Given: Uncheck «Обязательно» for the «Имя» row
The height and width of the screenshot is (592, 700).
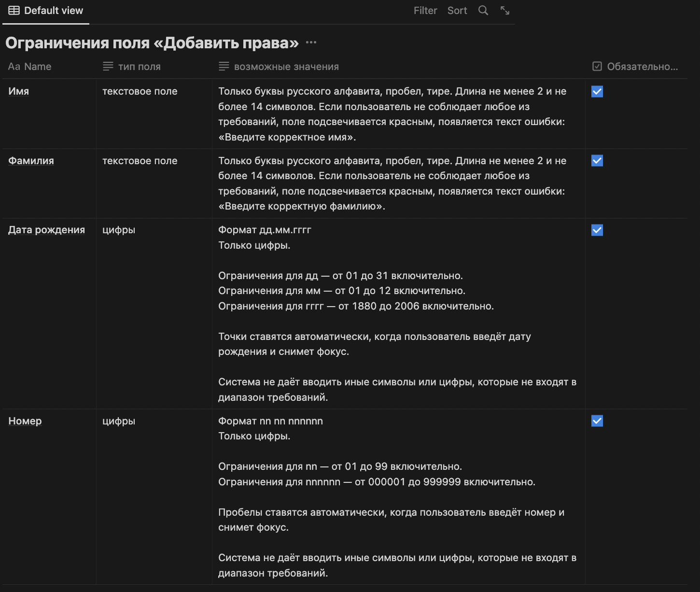Looking at the screenshot, I should (597, 91).
